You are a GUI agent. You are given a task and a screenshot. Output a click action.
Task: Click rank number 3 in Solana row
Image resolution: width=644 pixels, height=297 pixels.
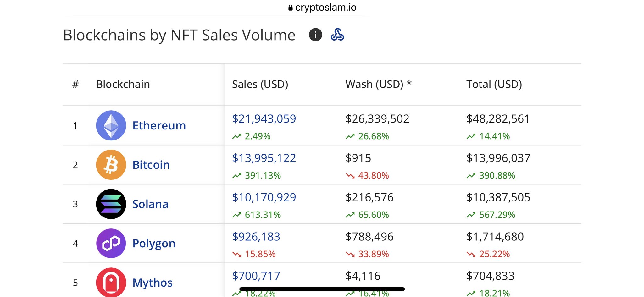tap(75, 204)
